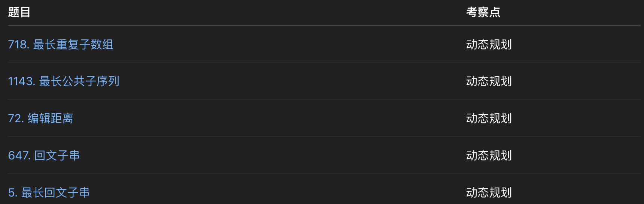Open the 1143. 最长公共子序列 problem link
This screenshot has width=644, height=204.
coord(64,81)
